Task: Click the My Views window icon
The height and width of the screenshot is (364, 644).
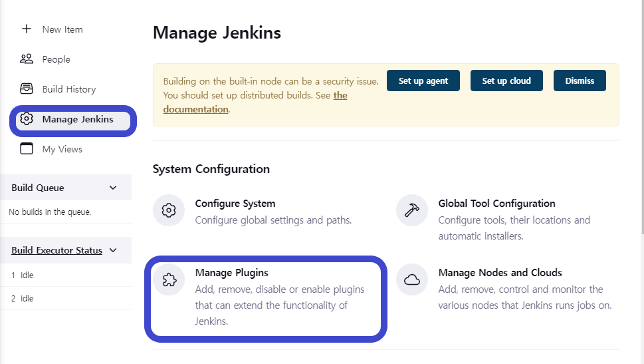Action: click(x=27, y=148)
